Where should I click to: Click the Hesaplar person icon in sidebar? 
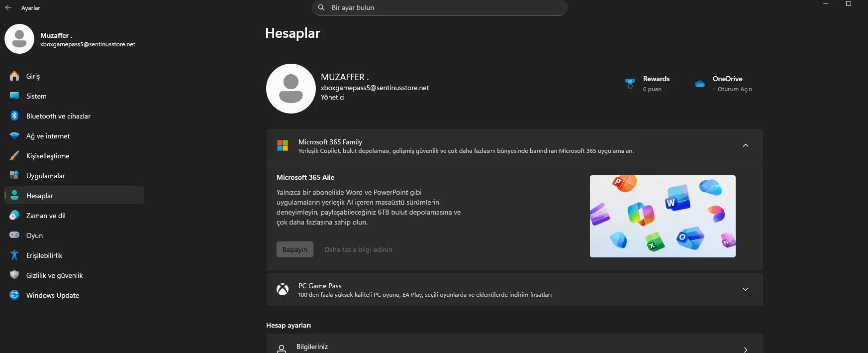(14, 195)
